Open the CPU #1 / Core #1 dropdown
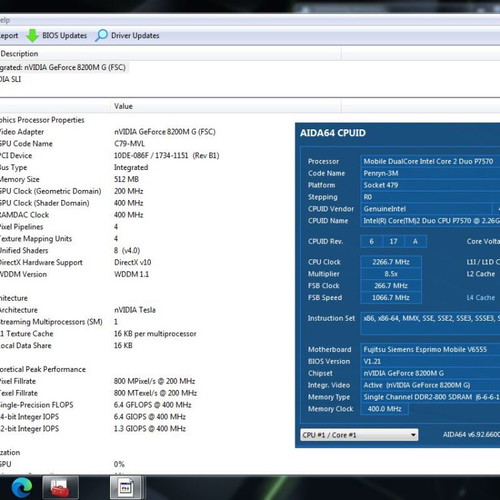 point(359,435)
